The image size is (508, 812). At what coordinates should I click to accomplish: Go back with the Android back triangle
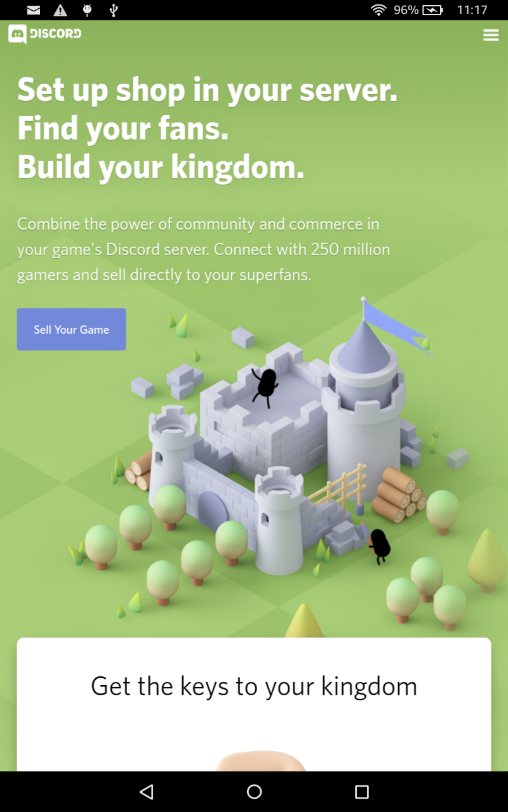click(x=147, y=791)
